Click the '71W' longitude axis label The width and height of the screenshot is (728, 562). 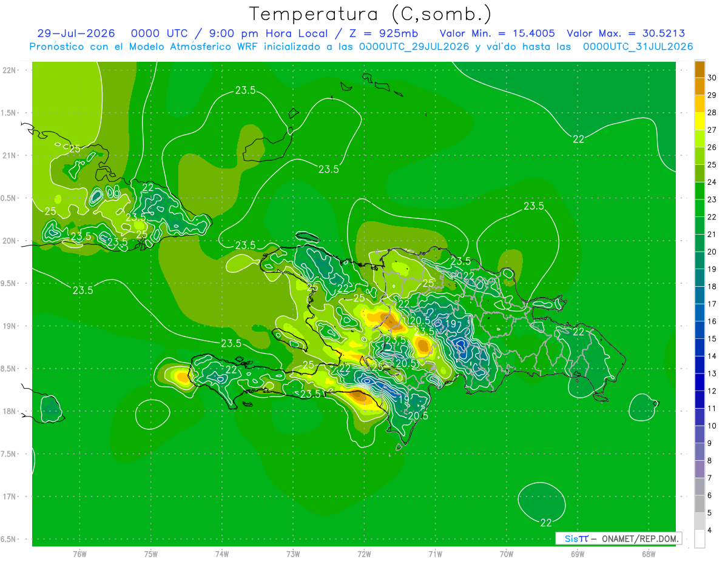[435, 554]
